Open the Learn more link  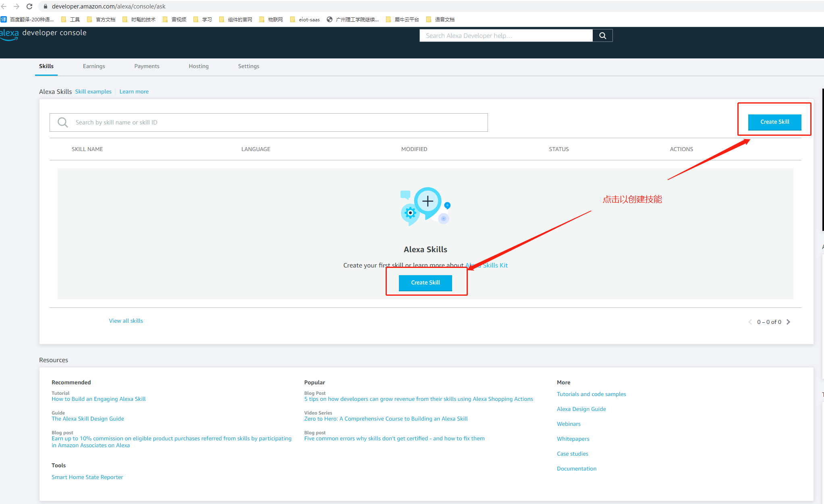(134, 91)
